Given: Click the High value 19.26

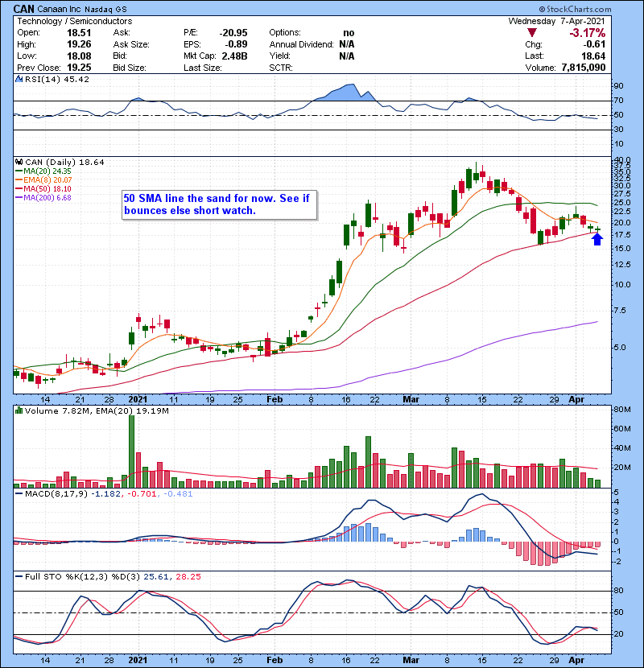Looking at the screenshot, I should tap(79, 44).
